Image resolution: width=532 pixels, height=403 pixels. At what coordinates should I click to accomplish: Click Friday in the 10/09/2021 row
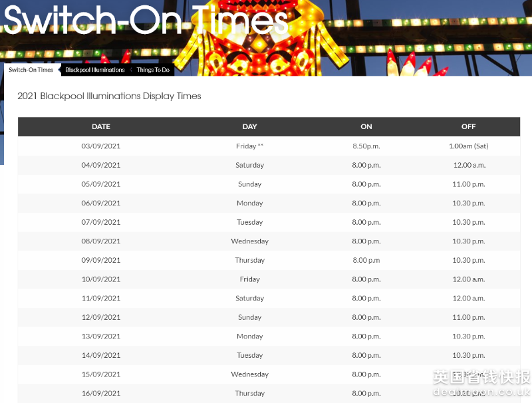(x=250, y=279)
